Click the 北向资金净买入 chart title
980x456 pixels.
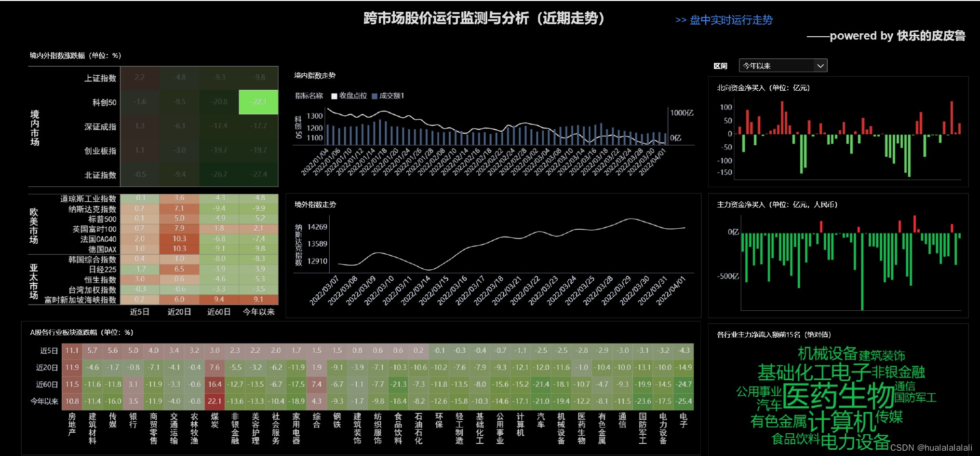click(763, 88)
